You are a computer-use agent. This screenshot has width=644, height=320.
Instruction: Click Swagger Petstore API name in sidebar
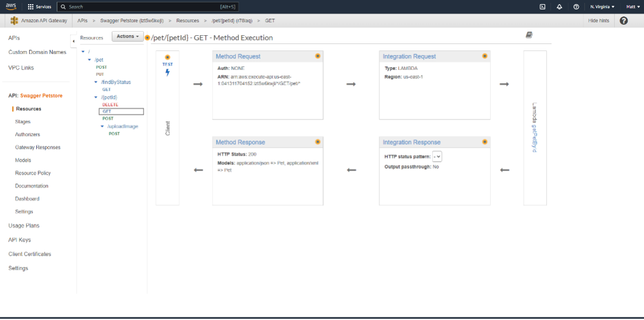(42, 96)
